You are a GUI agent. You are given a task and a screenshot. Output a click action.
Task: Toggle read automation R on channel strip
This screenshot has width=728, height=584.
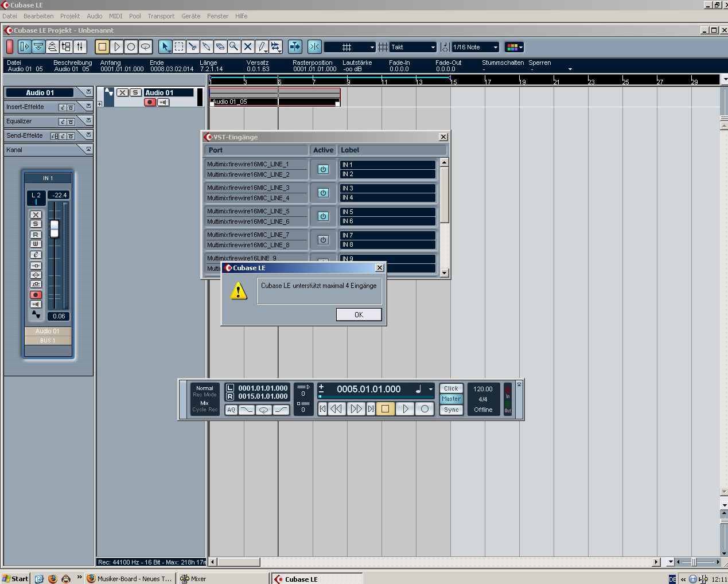[36, 235]
